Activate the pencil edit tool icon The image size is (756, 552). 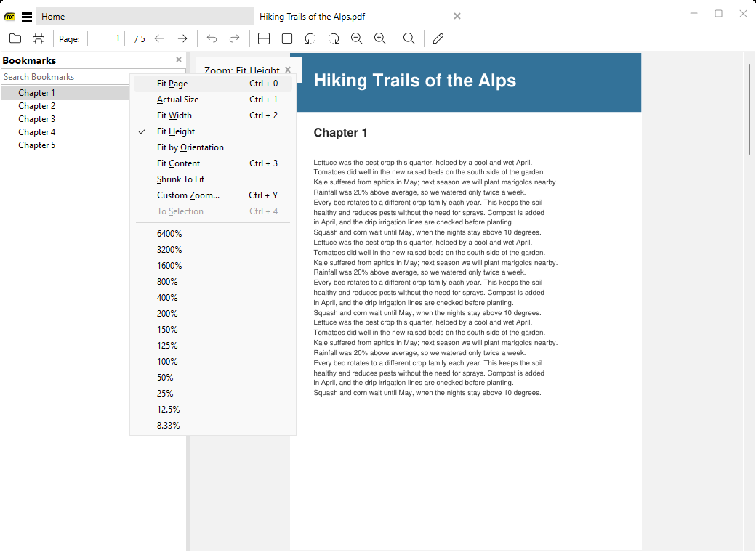(438, 38)
